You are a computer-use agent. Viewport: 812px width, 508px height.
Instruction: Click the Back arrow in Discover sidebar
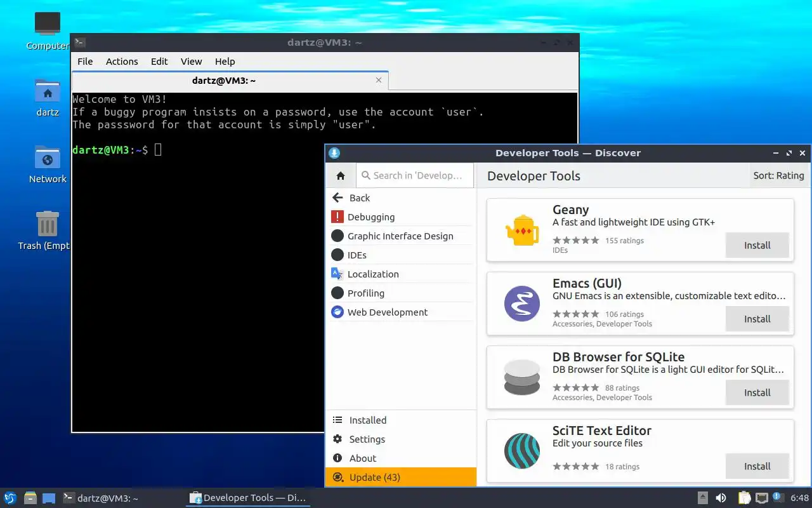click(x=337, y=197)
